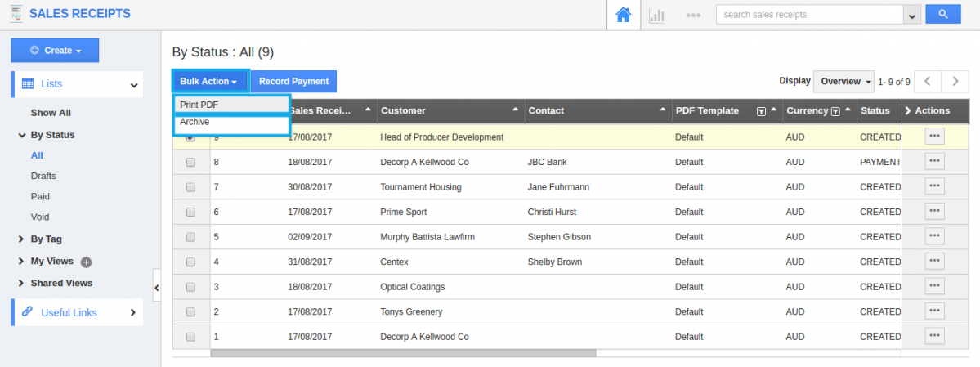Viewport: 980px width, 367px height.
Task: Expand Shared Views section
Action: [22, 284]
